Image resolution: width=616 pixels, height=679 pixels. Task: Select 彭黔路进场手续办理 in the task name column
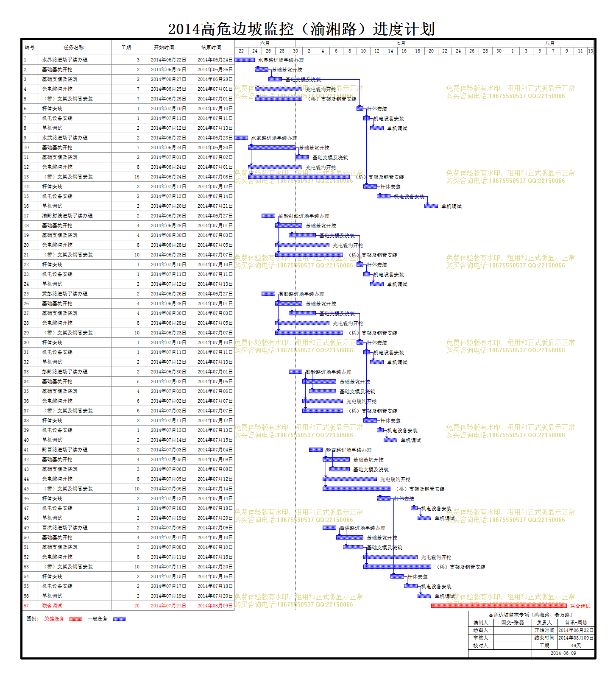pyautogui.click(x=65, y=372)
